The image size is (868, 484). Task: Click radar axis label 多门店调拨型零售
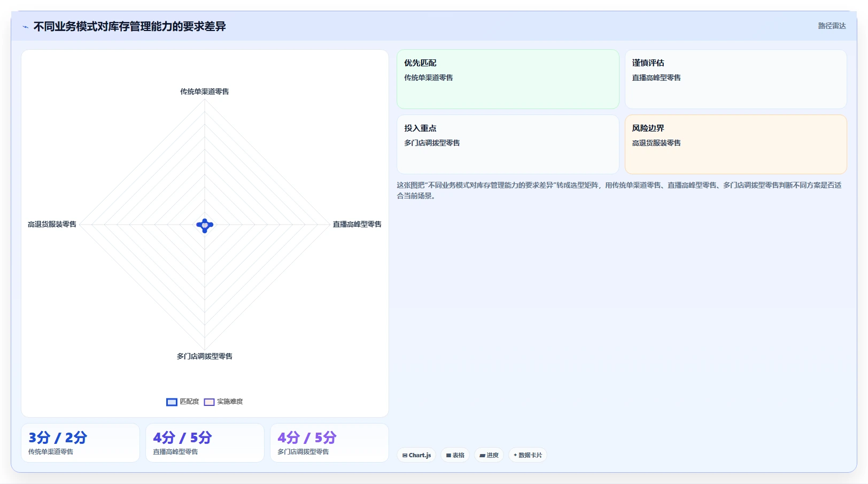pos(205,356)
